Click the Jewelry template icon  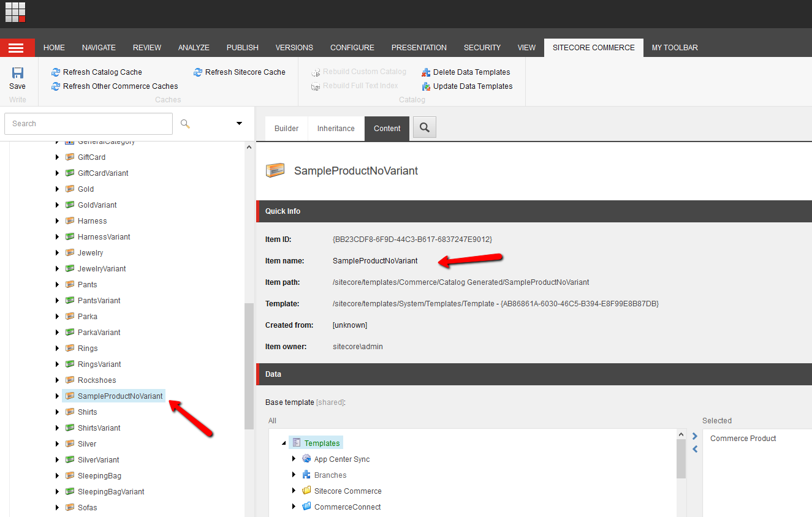coord(70,253)
